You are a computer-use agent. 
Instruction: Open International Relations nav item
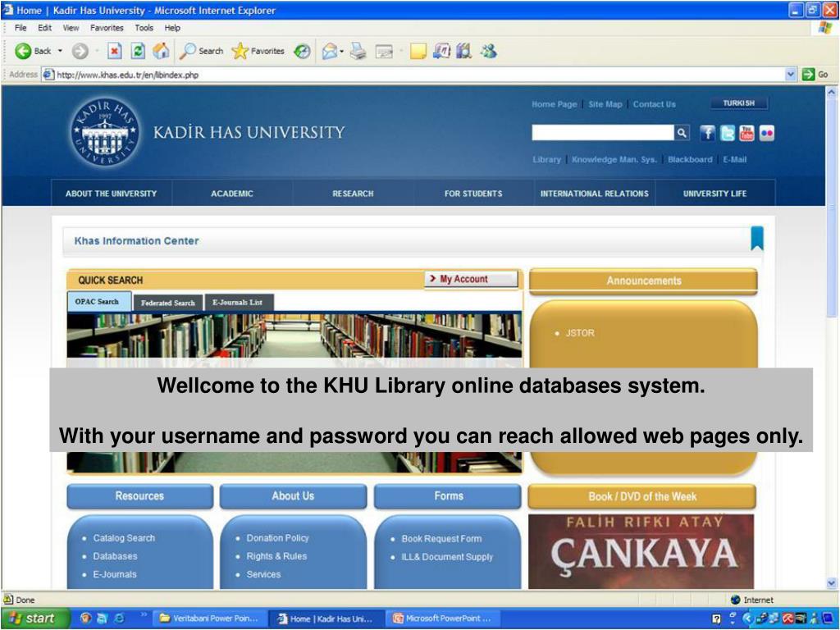(594, 194)
